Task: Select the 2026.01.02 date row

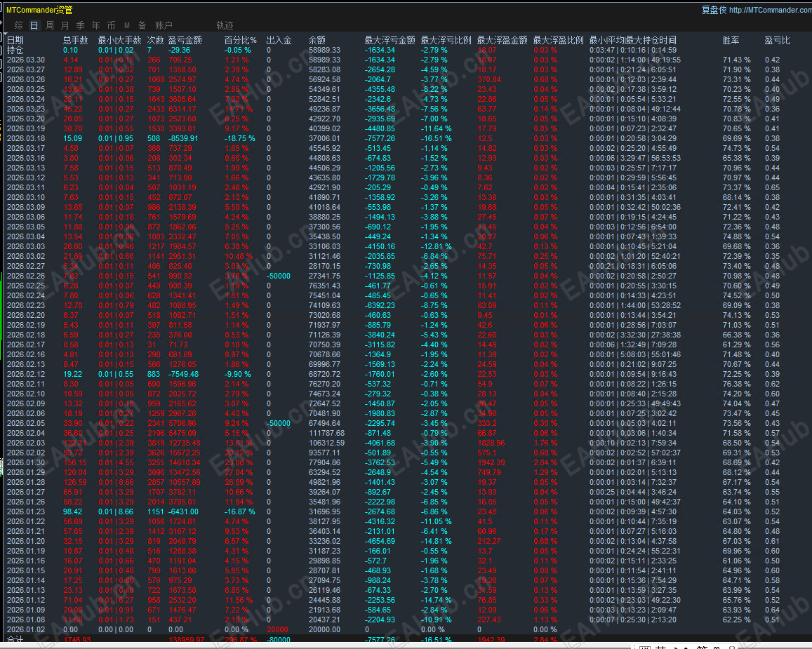Action: click(26, 630)
